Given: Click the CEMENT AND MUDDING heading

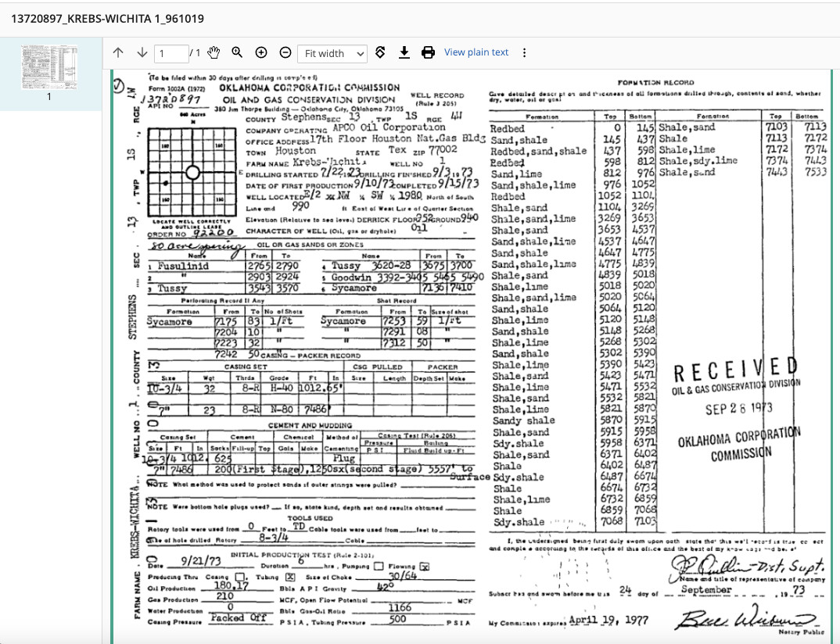Looking at the screenshot, I should (x=311, y=426).
